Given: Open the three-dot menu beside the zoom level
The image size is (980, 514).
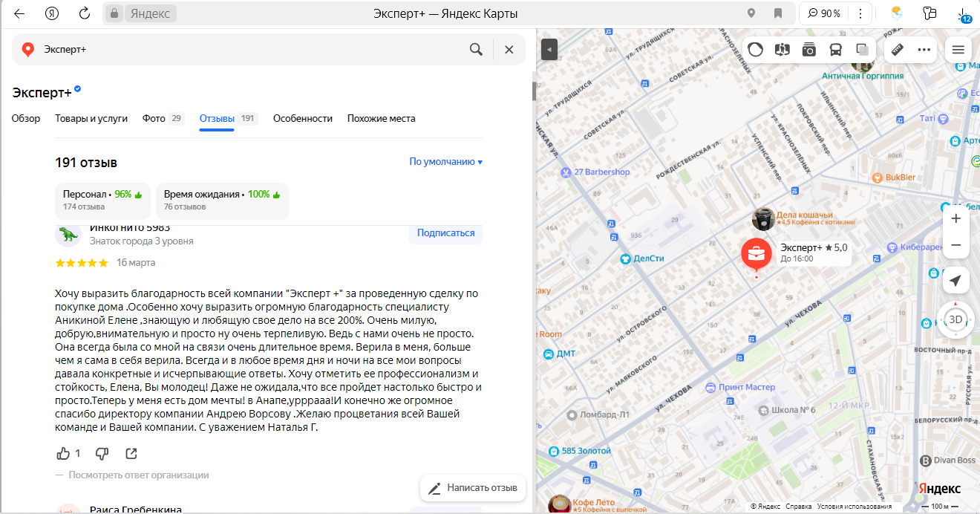Looking at the screenshot, I should (860, 13).
